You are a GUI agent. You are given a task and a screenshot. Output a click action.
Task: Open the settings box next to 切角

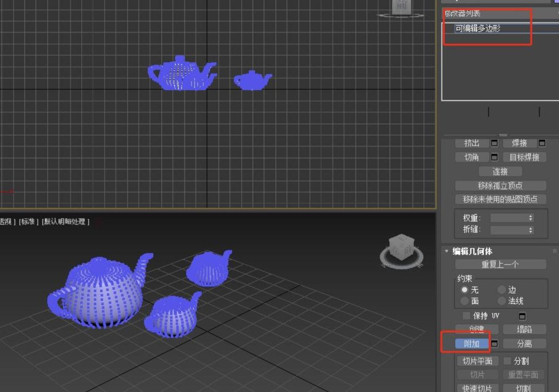(x=494, y=157)
